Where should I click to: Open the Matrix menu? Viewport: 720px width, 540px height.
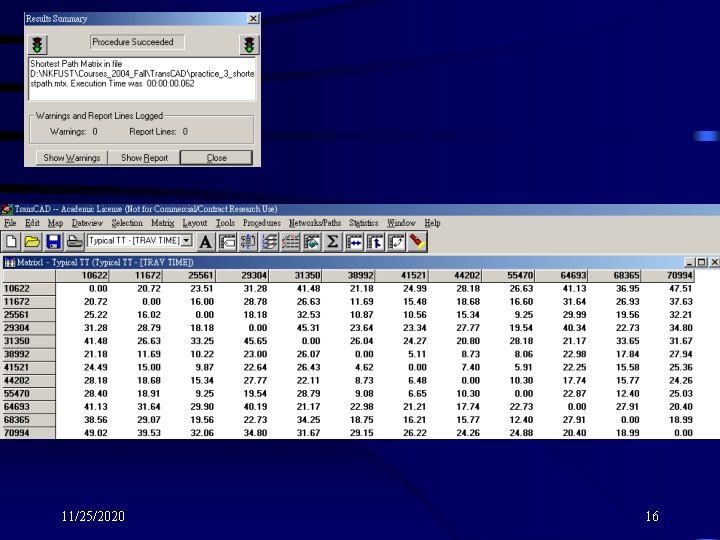[x=163, y=223]
